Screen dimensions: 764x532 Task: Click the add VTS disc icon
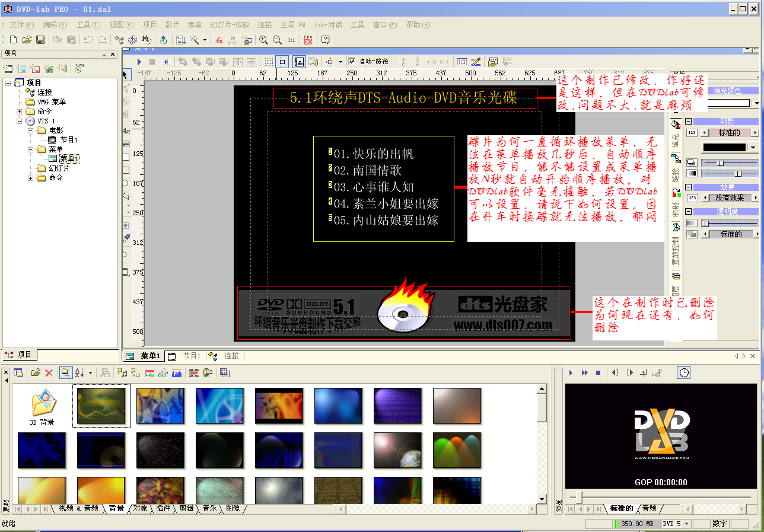(x=79, y=68)
